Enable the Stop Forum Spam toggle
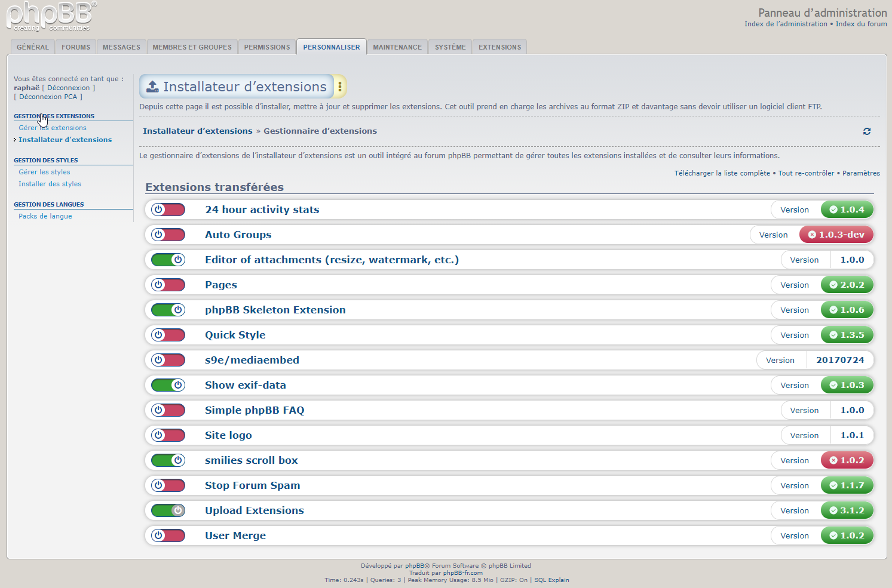This screenshot has height=588, width=892. click(168, 485)
